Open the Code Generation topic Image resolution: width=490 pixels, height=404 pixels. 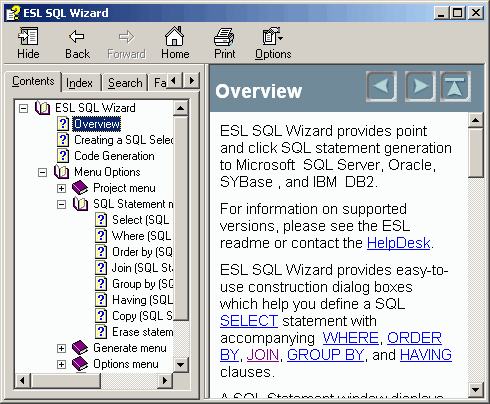pyautogui.click(x=114, y=156)
